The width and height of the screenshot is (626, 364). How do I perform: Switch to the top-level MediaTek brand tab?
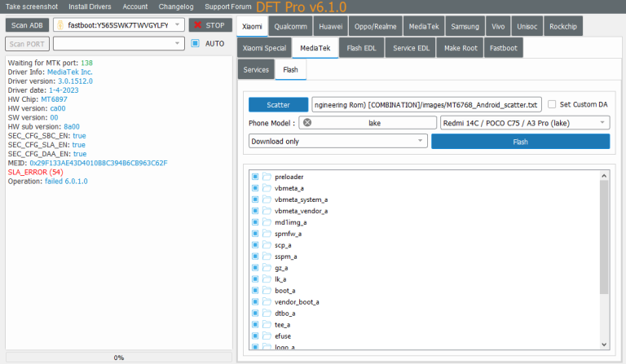pos(424,26)
